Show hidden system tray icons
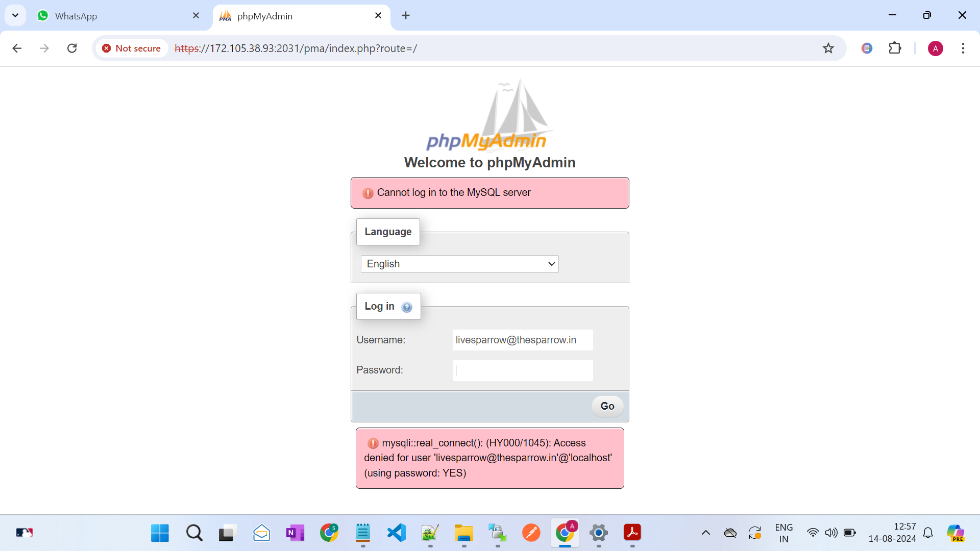Image resolution: width=980 pixels, height=551 pixels. pos(706,533)
